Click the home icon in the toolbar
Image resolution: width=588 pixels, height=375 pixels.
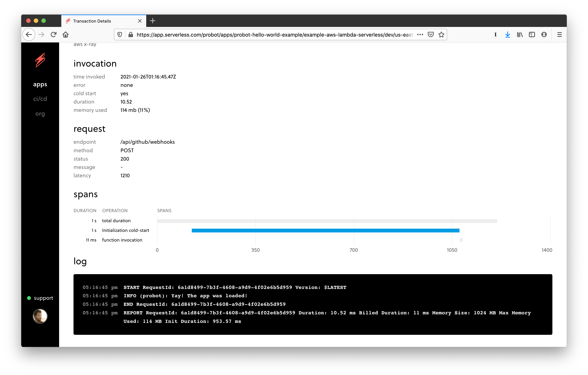click(x=65, y=35)
